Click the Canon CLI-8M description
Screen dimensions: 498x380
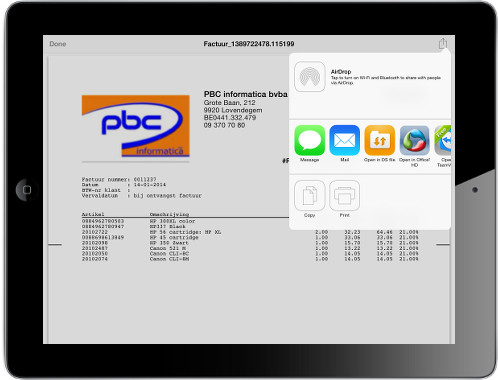point(169,259)
